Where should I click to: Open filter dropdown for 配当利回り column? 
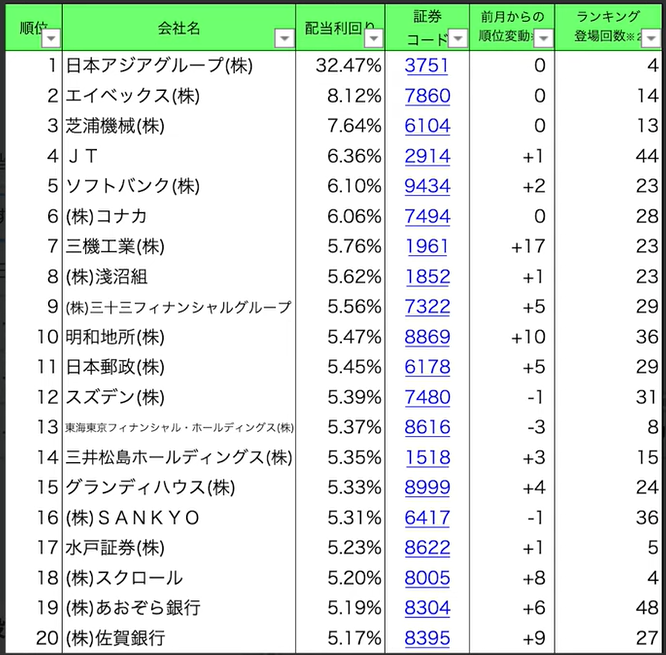click(373, 38)
